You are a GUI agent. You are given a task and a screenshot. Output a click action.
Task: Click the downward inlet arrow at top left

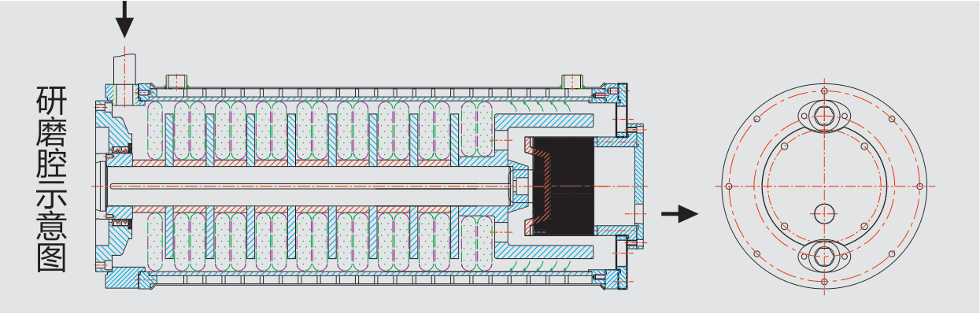(x=124, y=20)
